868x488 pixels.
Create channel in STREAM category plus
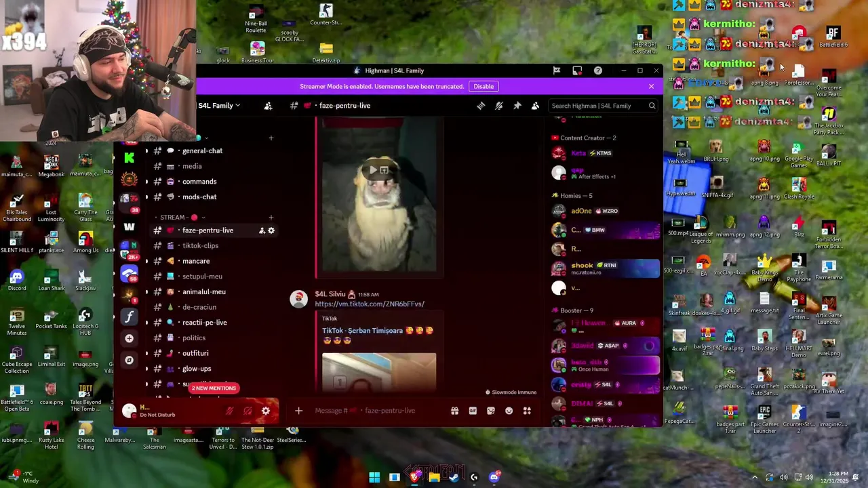tap(271, 218)
